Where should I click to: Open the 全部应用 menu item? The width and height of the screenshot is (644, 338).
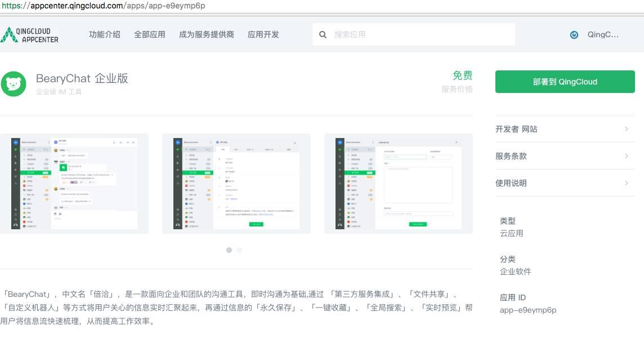tap(150, 34)
